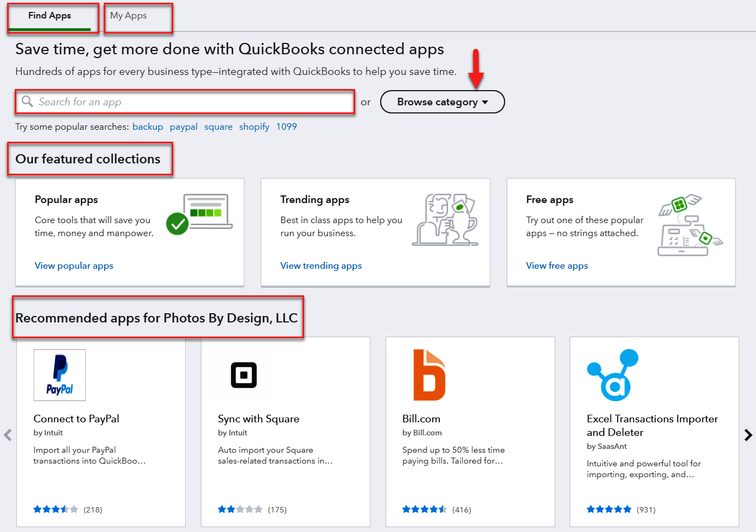Open the Sync with Square app title
This screenshot has height=532, width=756.
[x=259, y=419]
